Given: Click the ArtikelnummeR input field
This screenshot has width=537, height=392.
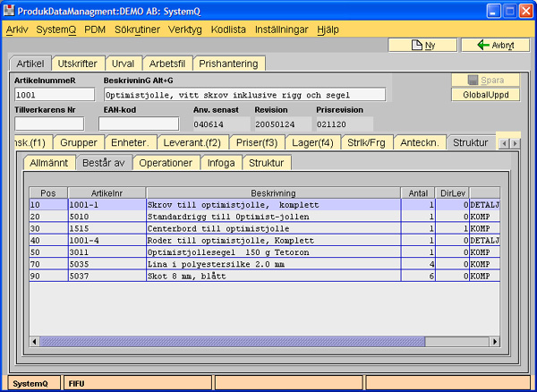Looking at the screenshot, I should (x=55, y=95).
